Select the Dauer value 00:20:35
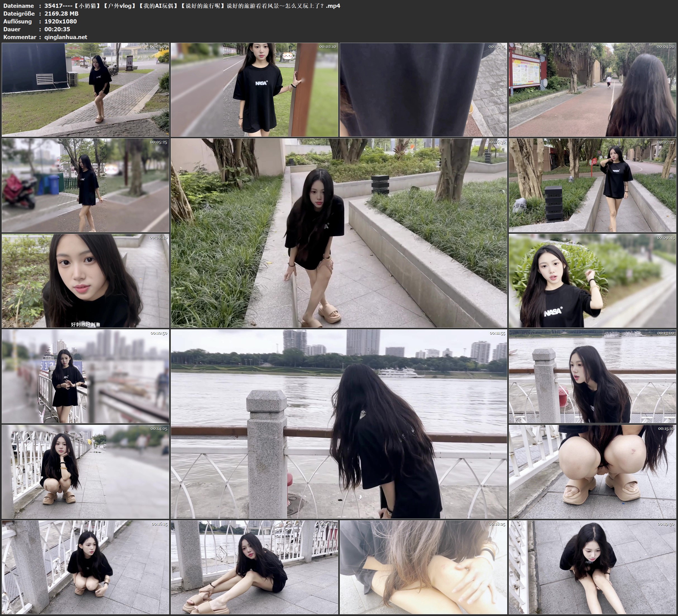Screen dimensions: 678x616 [57, 29]
